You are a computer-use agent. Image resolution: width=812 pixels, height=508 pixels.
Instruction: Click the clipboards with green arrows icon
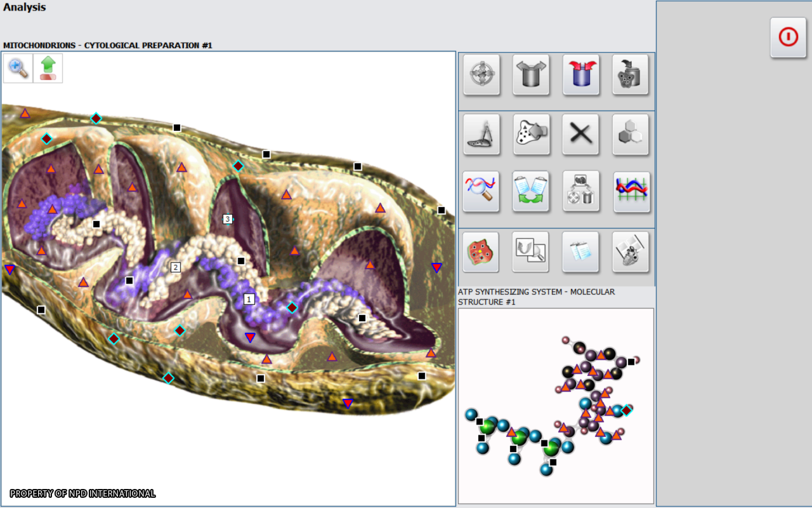click(531, 192)
